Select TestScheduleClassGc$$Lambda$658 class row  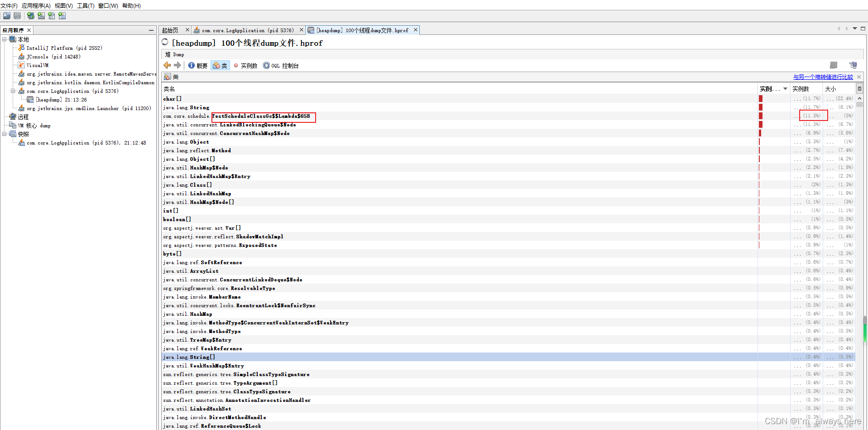click(x=508, y=116)
